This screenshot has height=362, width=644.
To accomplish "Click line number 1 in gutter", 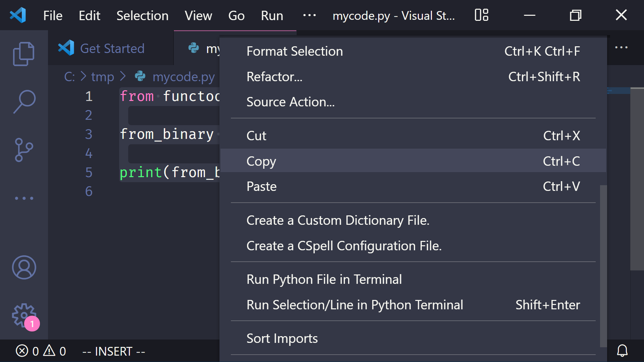I will [89, 96].
